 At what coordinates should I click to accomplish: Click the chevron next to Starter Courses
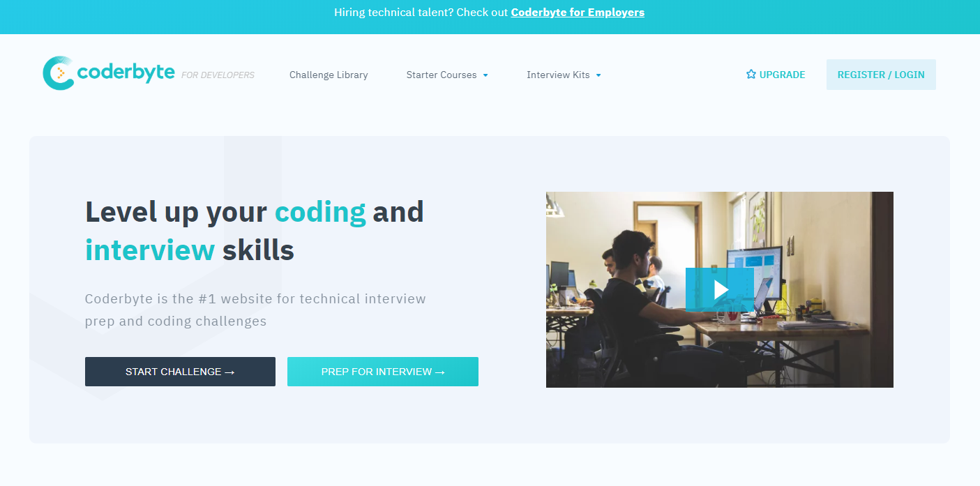(486, 75)
